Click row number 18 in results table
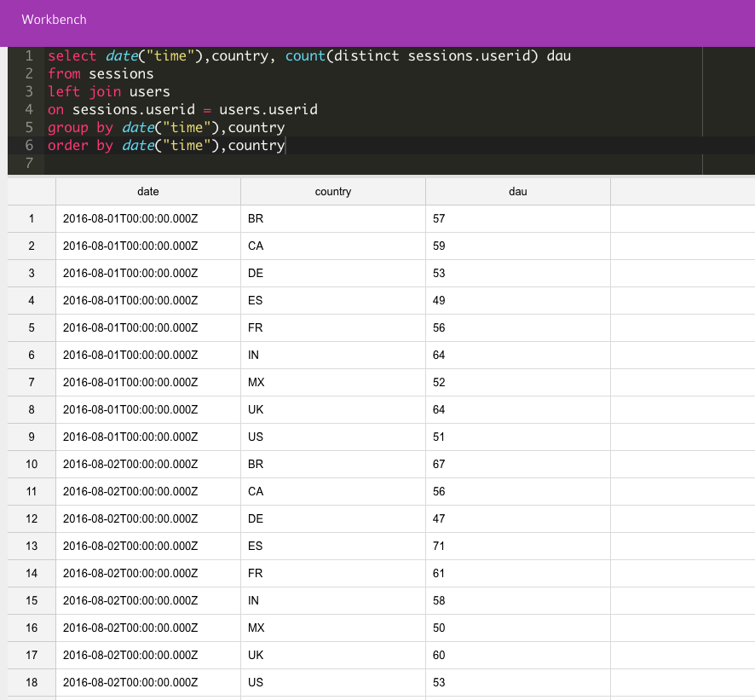Viewport: 755px width, 700px height. coord(32,683)
